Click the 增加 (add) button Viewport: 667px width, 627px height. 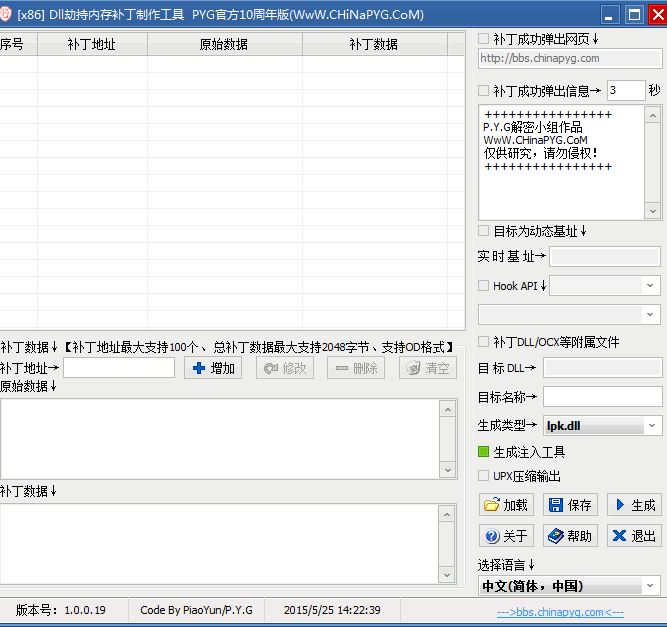(213, 368)
